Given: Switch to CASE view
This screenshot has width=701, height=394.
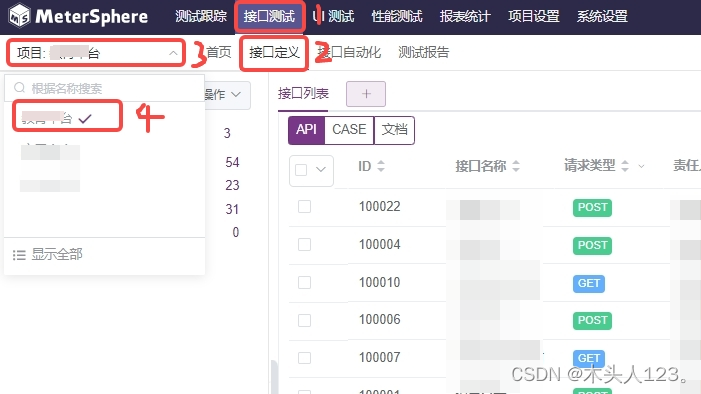Looking at the screenshot, I should [349, 130].
